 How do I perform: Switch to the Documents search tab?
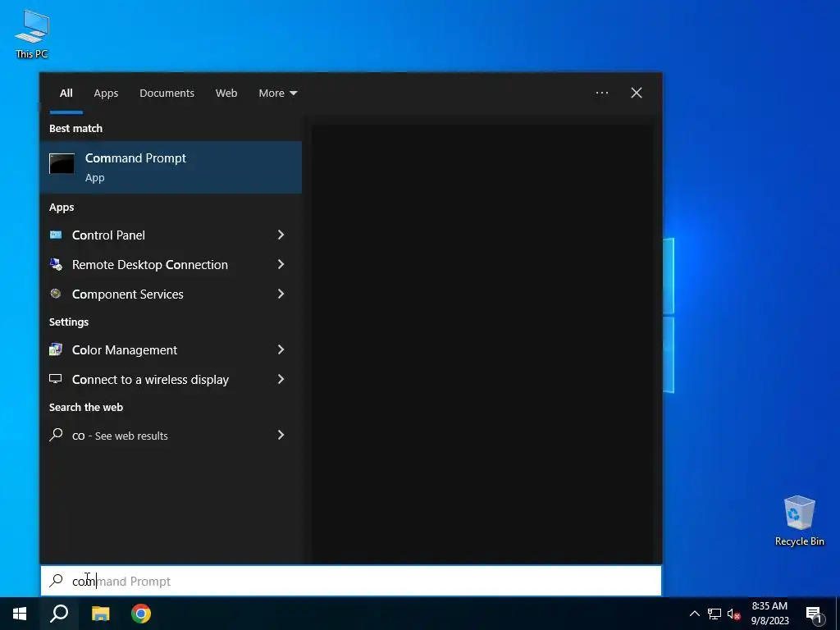coord(167,94)
